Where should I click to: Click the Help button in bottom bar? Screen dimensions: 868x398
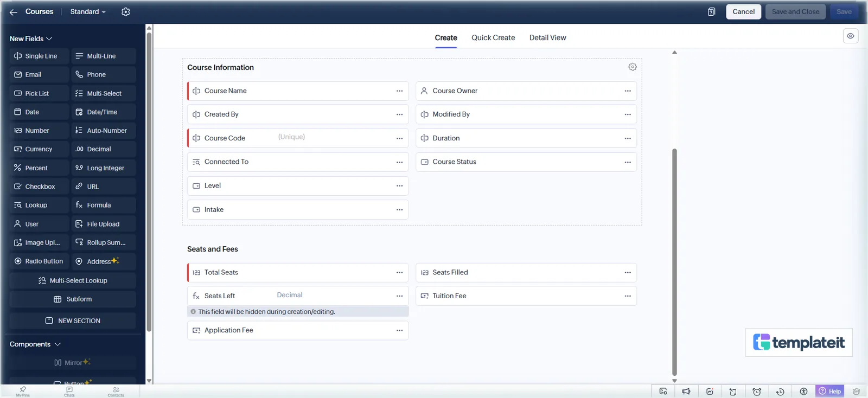(830, 391)
